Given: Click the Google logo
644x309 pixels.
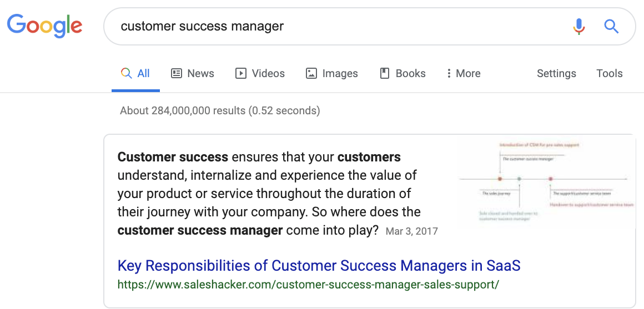Looking at the screenshot, I should tap(44, 26).
